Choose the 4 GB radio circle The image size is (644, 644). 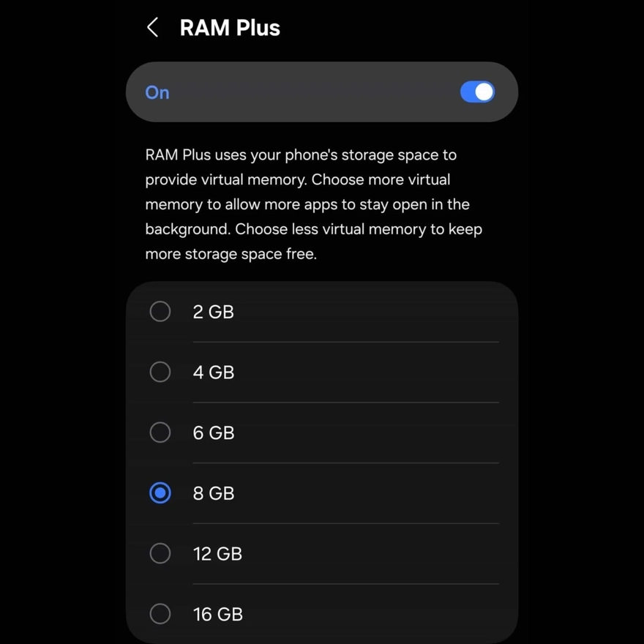click(x=160, y=372)
